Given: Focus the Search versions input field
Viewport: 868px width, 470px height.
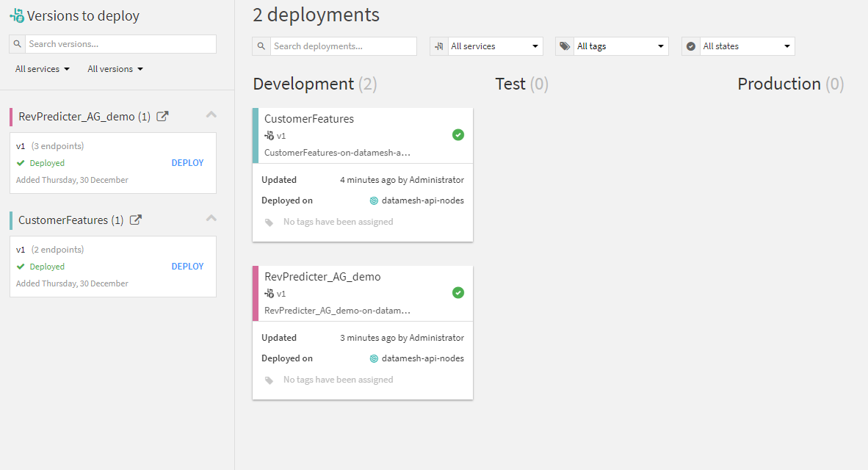Looking at the screenshot, I should (120, 44).
